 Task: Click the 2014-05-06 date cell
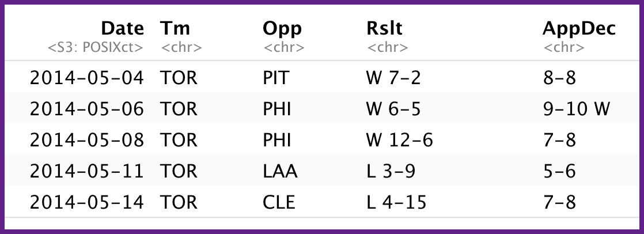86,109
